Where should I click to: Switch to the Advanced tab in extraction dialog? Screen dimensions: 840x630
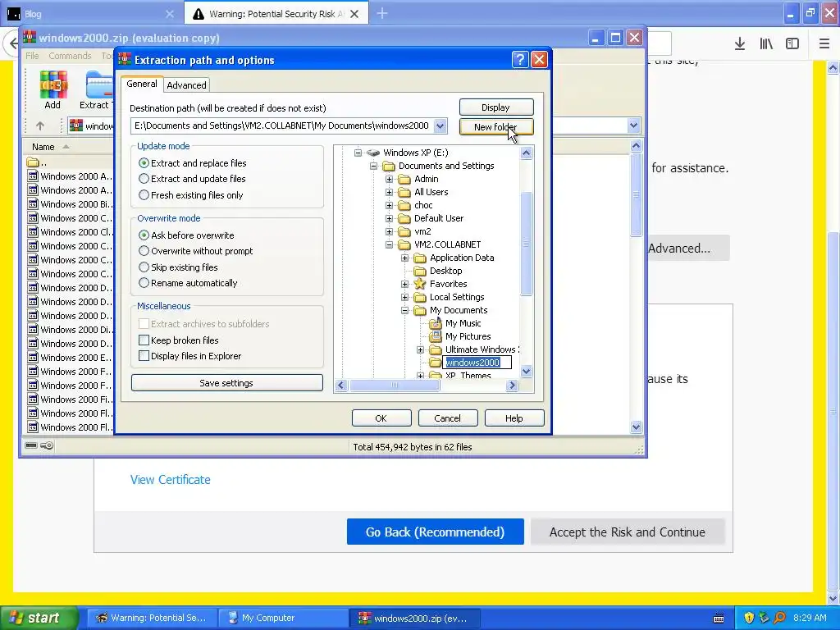coord(186,85)
